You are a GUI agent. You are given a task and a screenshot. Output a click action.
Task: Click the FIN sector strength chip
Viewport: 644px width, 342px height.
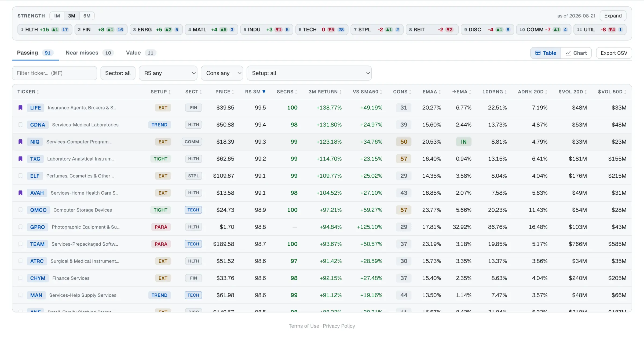pyautogui.click(x=101, y=30)
